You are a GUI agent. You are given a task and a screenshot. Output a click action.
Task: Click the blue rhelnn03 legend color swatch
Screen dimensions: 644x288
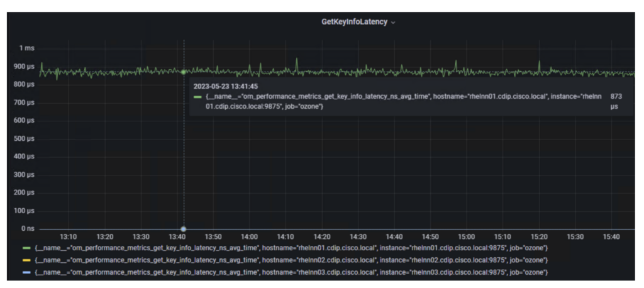point(26,271)
